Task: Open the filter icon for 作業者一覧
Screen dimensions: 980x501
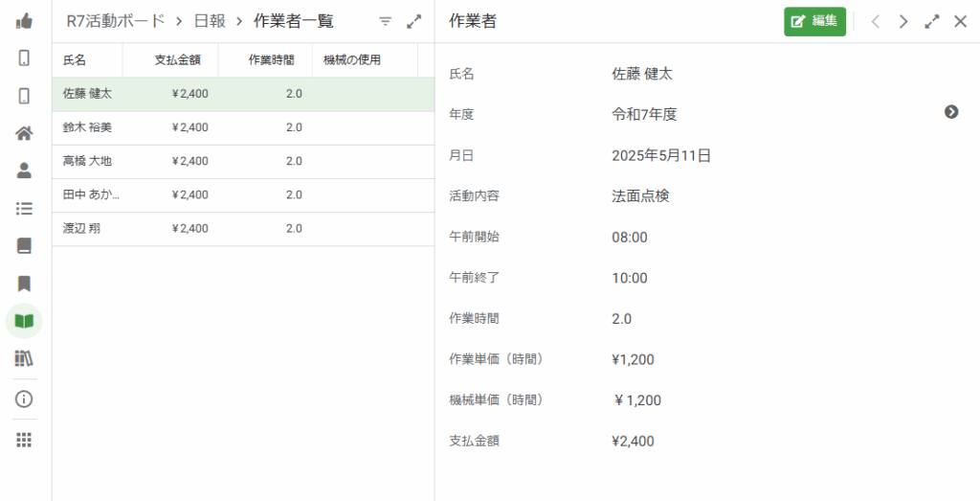Action: pyautogui.click(x=386, y=22)
